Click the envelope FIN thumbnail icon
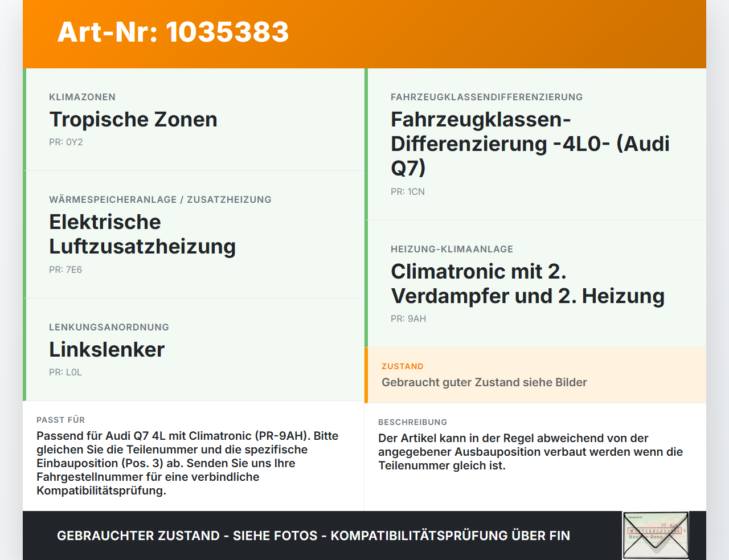The width and height of the screenshot is (729, 560). [x=656, y=536]
